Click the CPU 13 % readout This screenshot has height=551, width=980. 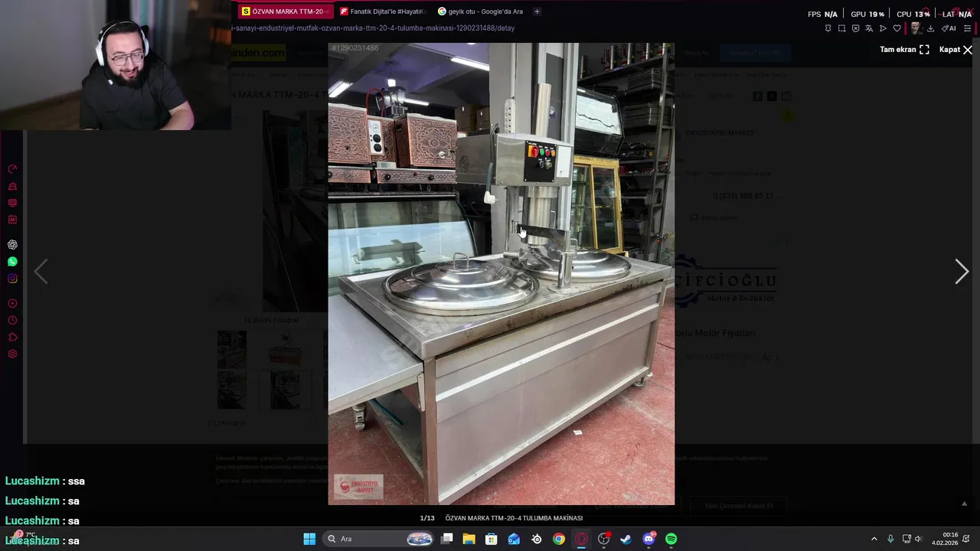point(913,14)
